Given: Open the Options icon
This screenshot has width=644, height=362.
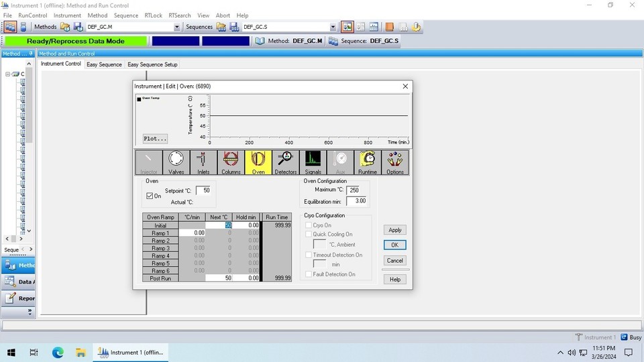Looking at the screenshot, I should click(x=395, y=162).
